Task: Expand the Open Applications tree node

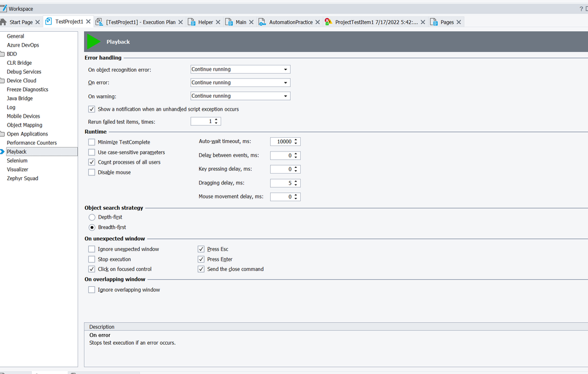Action: click(x=3, y=134)
